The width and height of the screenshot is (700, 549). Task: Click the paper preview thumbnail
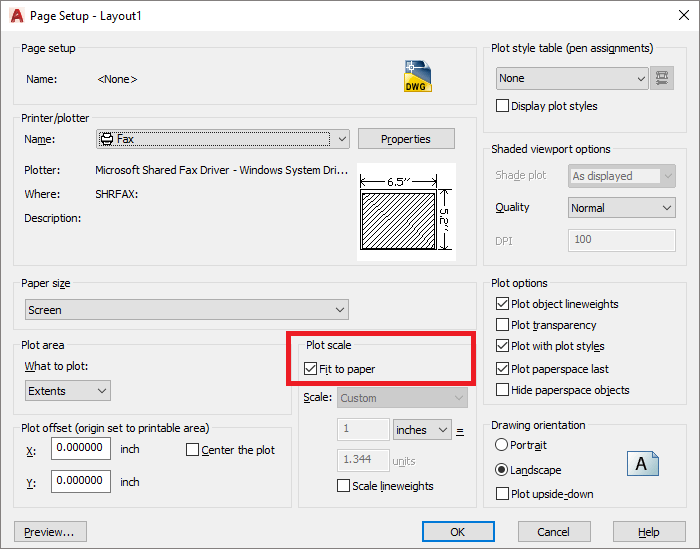click(x=406, y=212)
